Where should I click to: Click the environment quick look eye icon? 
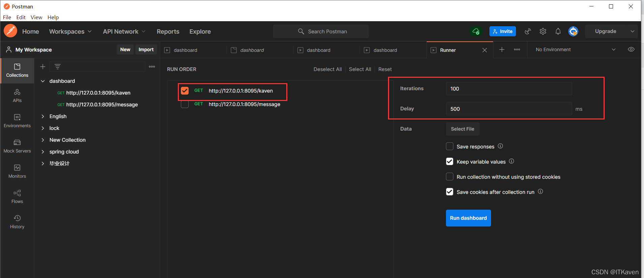click(631, 49)
